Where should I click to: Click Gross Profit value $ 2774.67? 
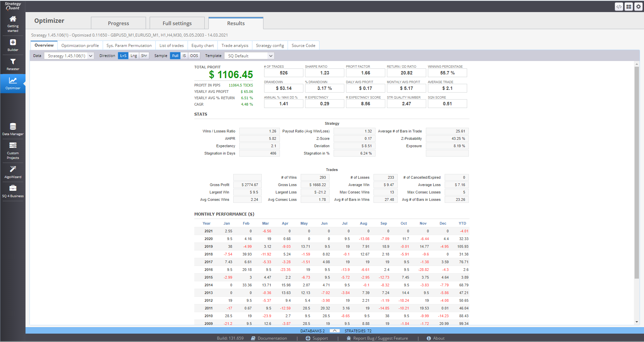pos(247,185)
